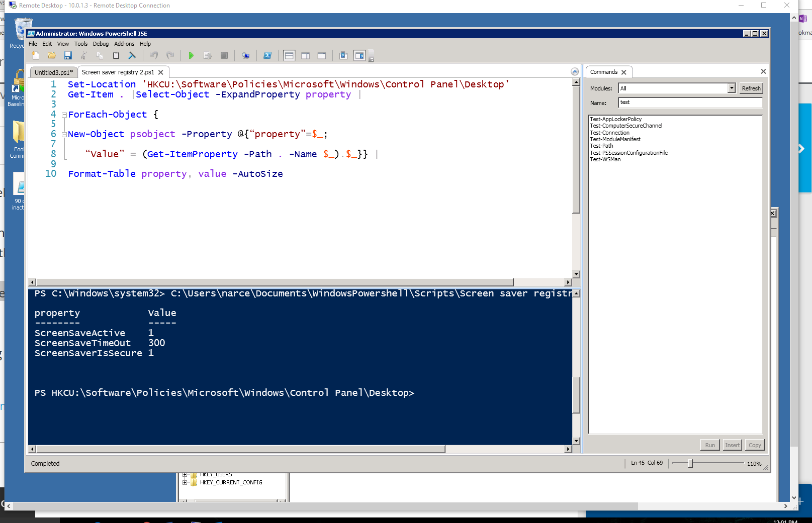The height and width of the screenshot is (523, 812).
Task: Select the Screen saver registry 2.ps1 tab
Action: tap(118, 72)
